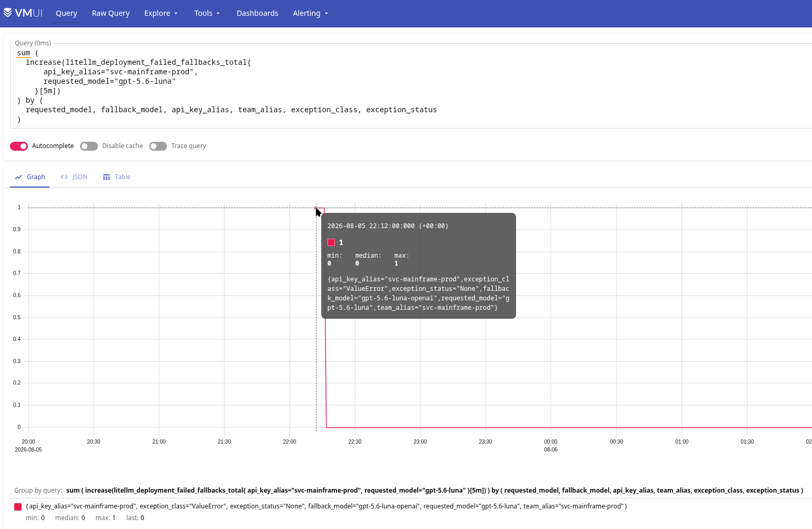Select the Query navigation item

(66, 13)
